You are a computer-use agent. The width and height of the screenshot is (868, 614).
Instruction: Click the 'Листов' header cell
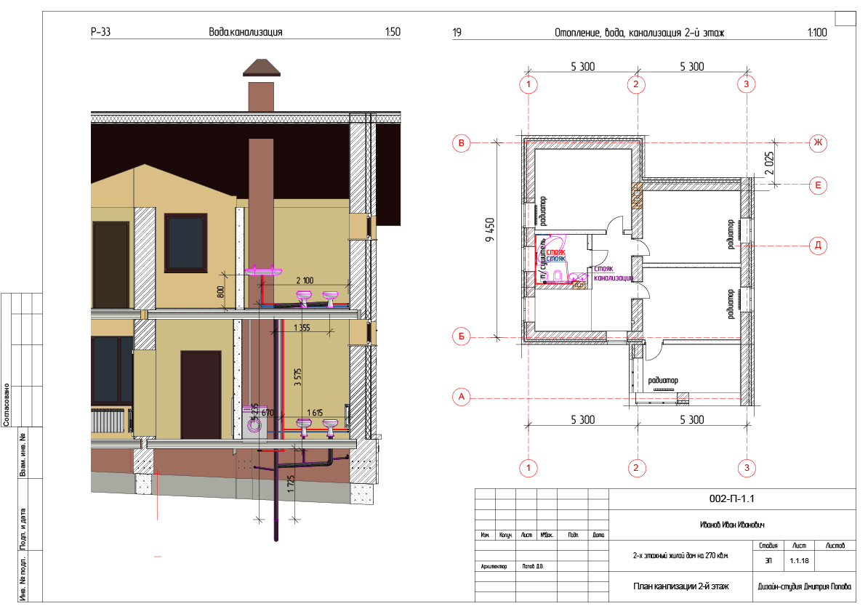[x=835, y=546]
